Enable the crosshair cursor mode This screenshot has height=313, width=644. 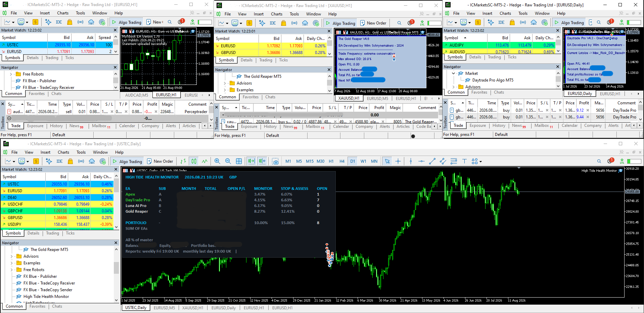click(398, 161)
